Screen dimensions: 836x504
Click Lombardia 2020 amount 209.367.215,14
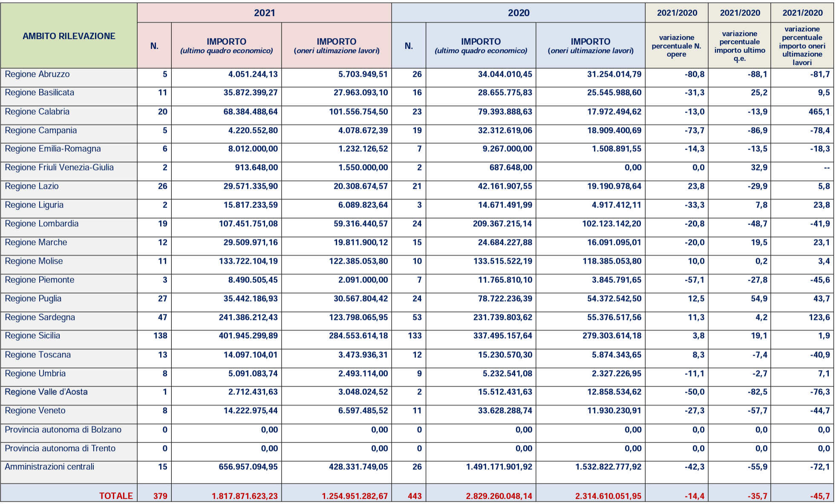pyautogui.click(x=502, y=224)
